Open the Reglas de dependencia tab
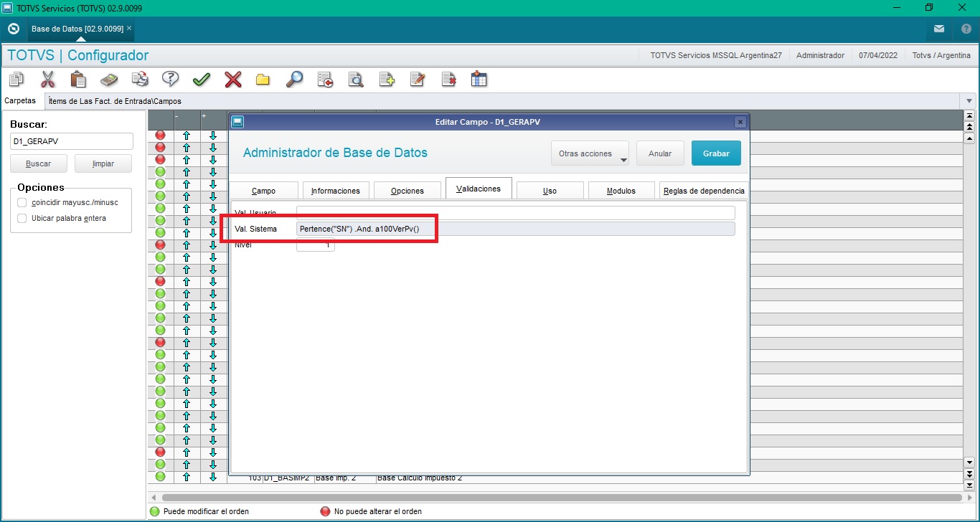 pyautogui.click(x=704, y=190)
